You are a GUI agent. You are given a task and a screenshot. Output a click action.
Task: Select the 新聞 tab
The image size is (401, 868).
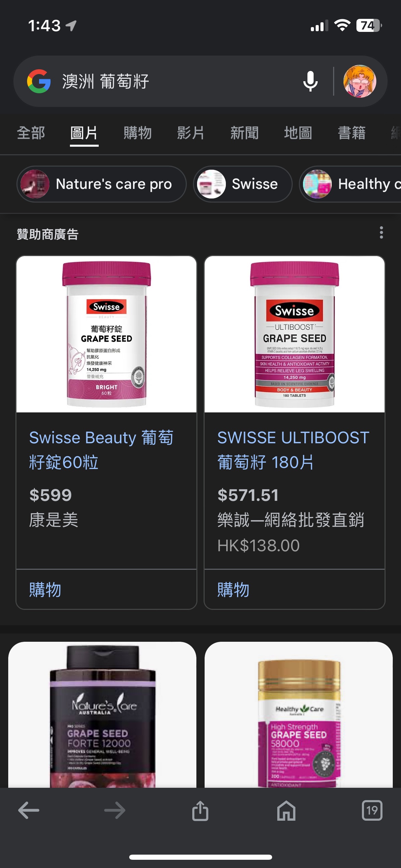245,133
